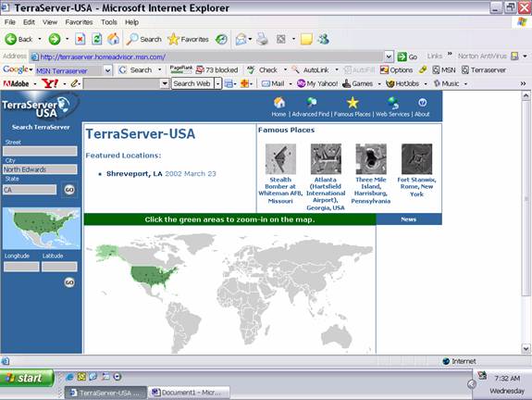Stop page loading with the red X icon
This screenshot has height=400, width=532.
[x=80, y=40]
